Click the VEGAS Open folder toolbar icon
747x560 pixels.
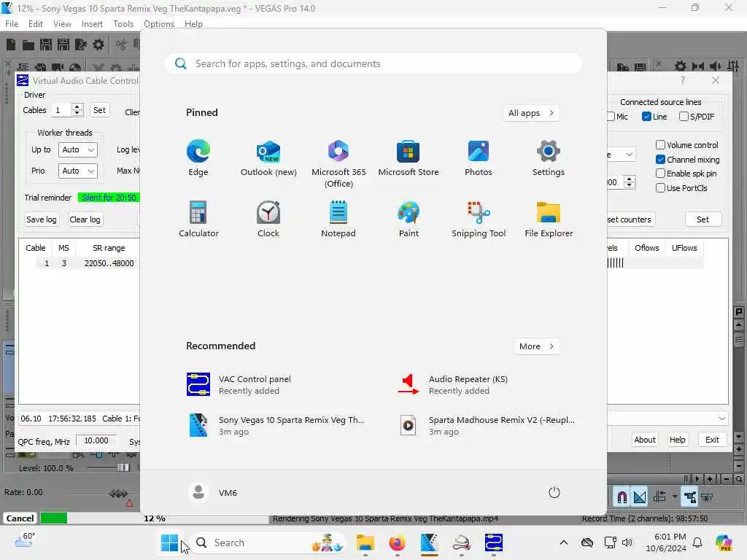(28, 44)
